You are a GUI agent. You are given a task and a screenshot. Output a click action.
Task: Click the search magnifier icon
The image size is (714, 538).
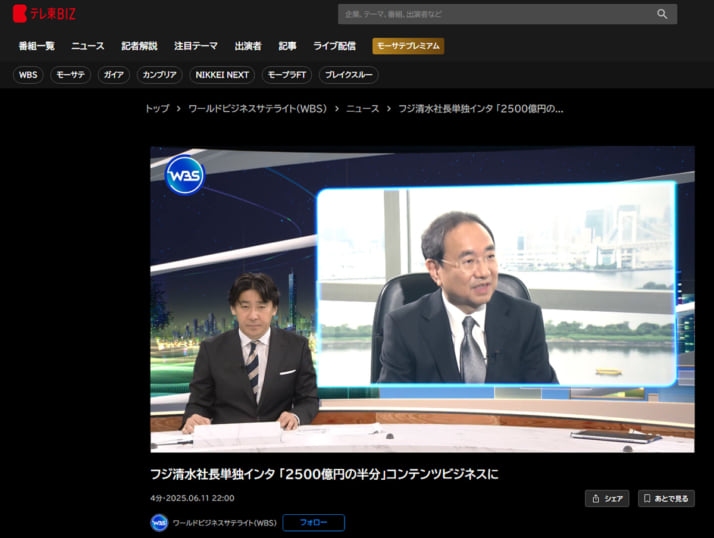[x=662, y=14]
